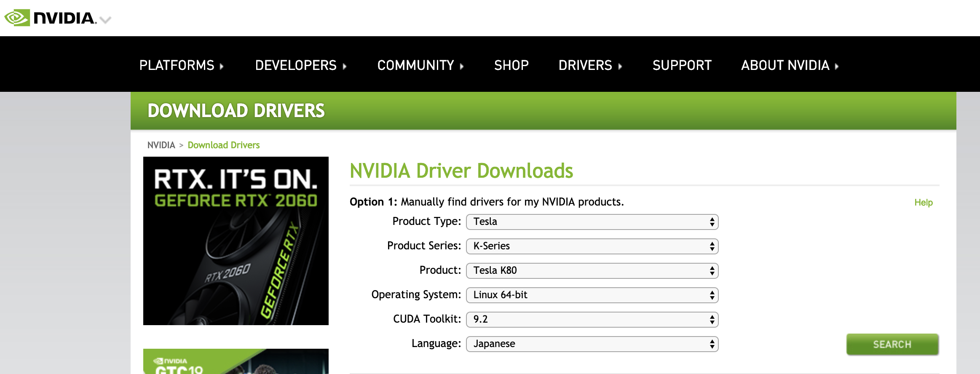This screenshot has width=980, height=374.
Task: Open the Help link
Action: [924, 203]
